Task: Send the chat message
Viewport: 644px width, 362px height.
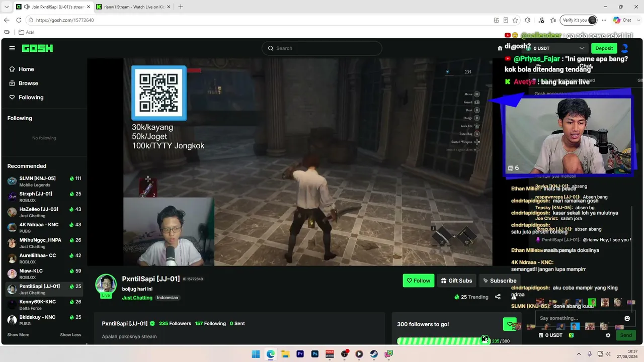Action: pos(626,335)
